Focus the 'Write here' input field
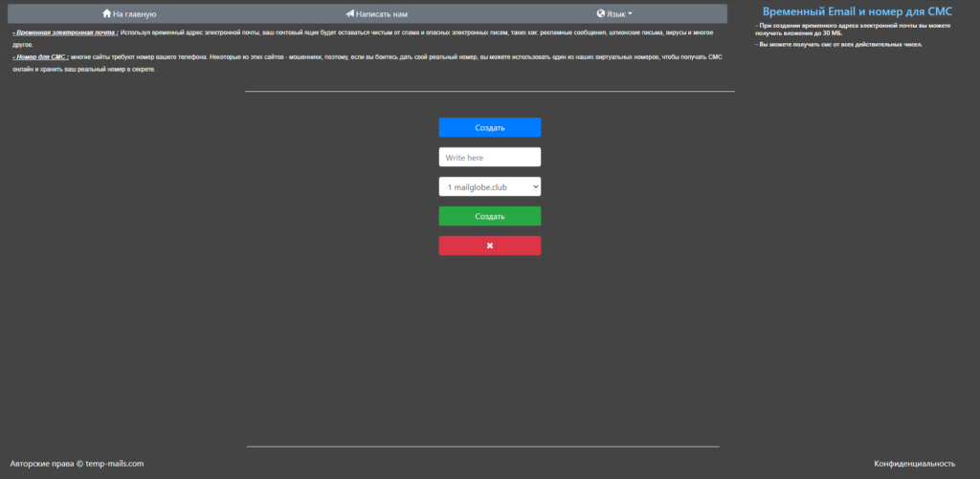This screenshot has height=479, width=980. [489, 157]
